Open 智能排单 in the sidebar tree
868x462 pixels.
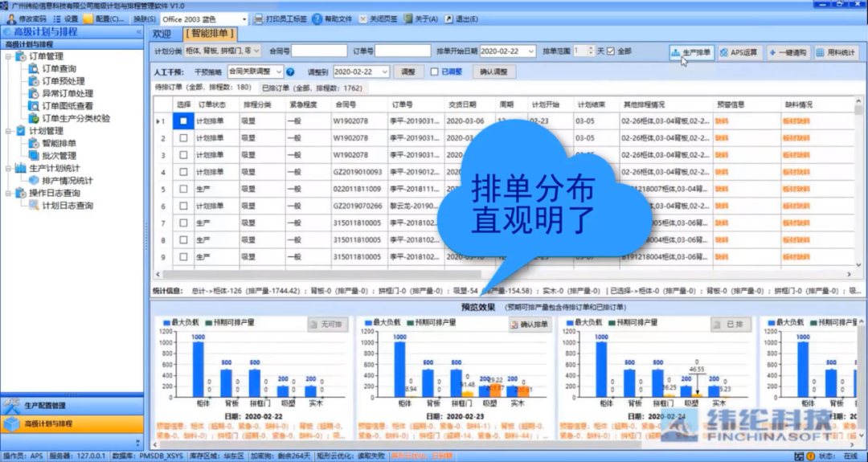click(x=59, y=143)
